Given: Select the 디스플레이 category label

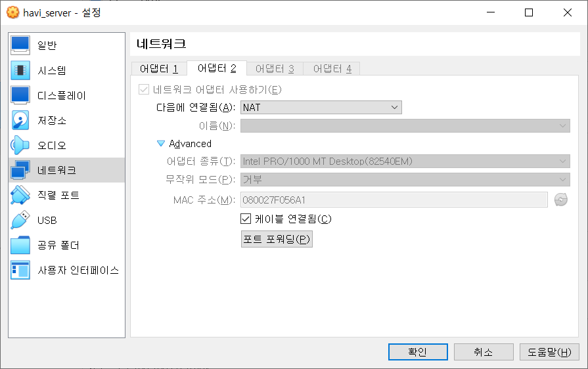Looking at the screenshot, I should click(x=62, y=95).
